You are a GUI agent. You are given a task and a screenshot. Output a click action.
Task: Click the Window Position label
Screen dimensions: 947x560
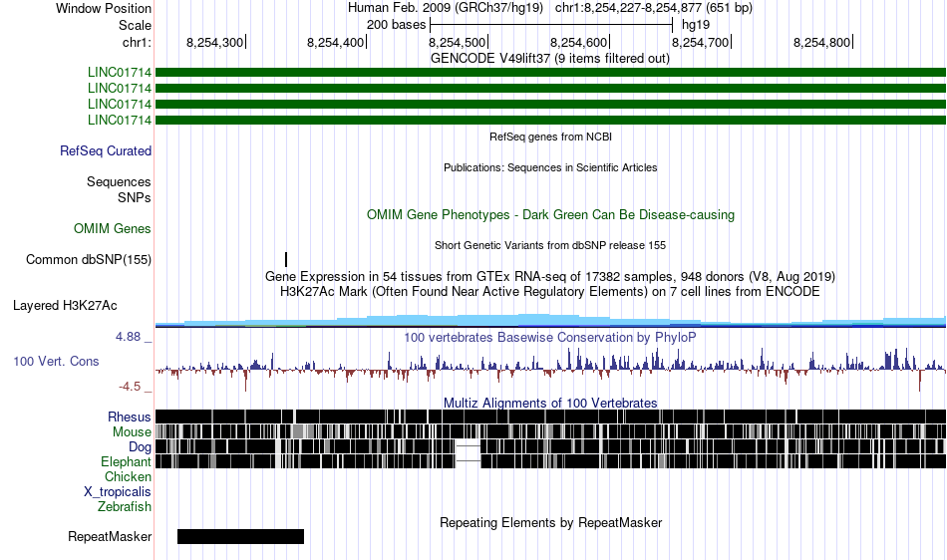click(x=104, y=8)
